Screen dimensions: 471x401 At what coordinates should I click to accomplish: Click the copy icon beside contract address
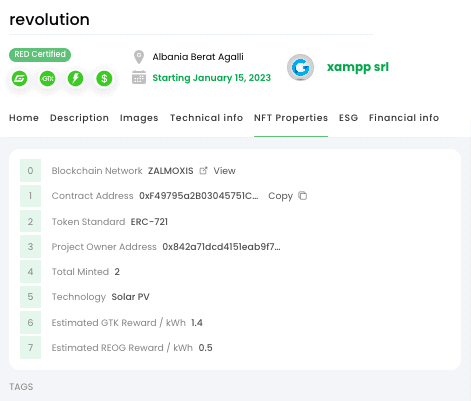tap(303, 196)
